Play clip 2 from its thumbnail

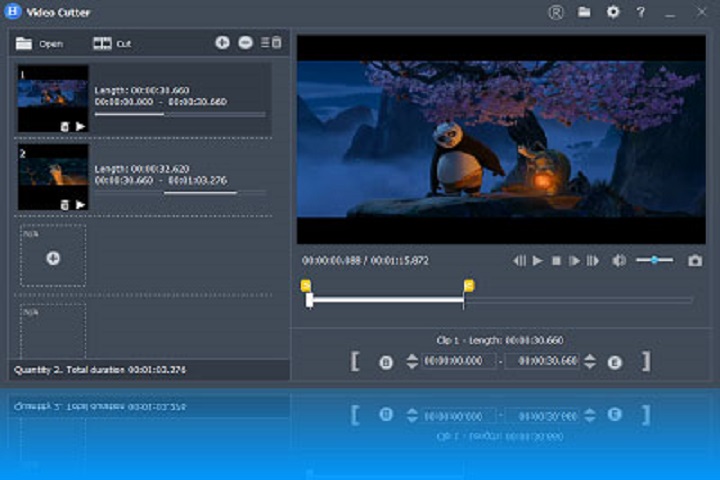click(81, 204)
